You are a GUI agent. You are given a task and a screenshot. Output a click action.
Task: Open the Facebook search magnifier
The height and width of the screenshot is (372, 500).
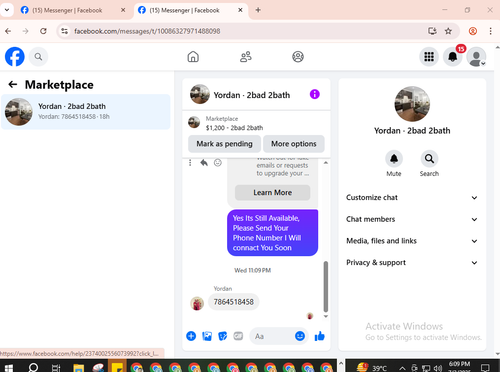pos(38,57)
